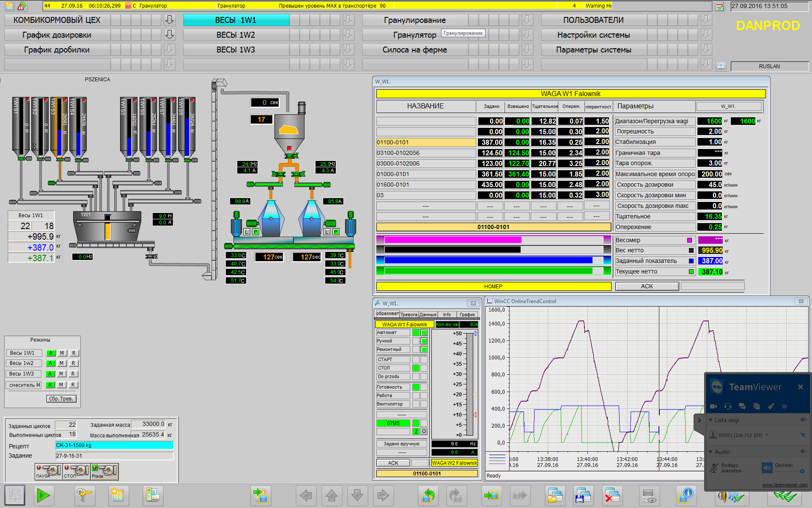Click the Сбр.Трев. button

click(x=61, y=399)
